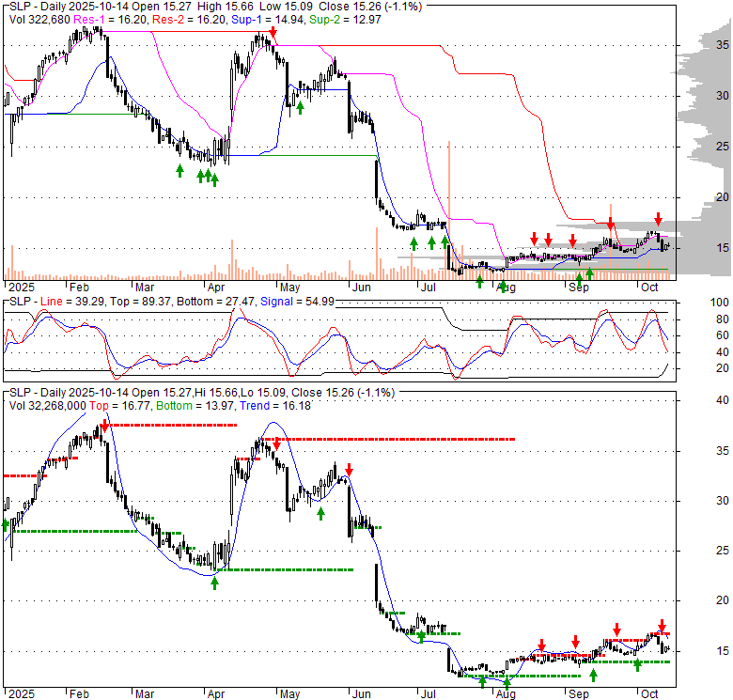Click 'High 15.66' in the top chart header

pos(226,7)
